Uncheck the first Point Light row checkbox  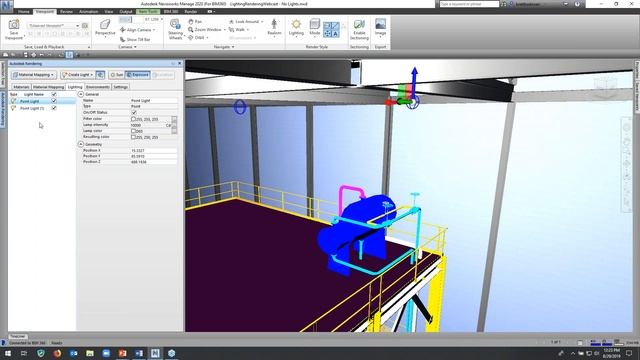click(x=54, y=101)
